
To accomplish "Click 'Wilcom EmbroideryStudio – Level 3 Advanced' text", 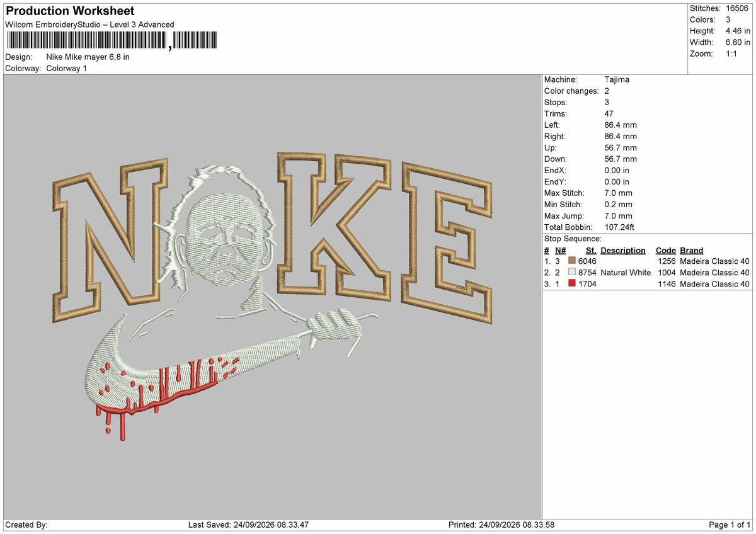I will [x=89, y=25].
